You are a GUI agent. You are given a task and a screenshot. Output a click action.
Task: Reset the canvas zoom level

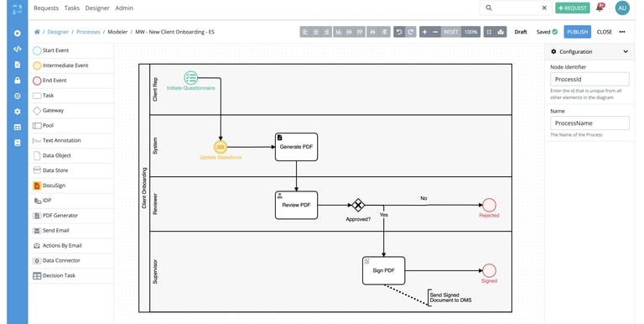point(450,32)
